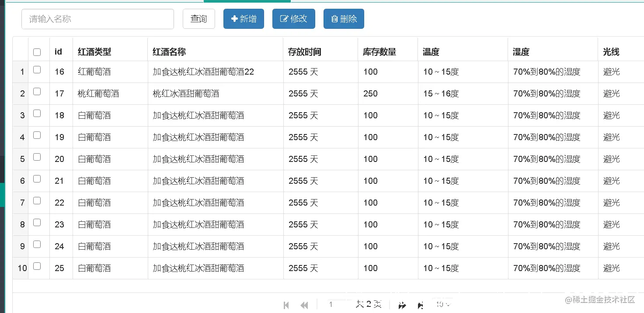The height and width of the screenshot is (313, 644).
Task: Click 2555 天 in the id 20 row
Action: click(x=303, y=159)
